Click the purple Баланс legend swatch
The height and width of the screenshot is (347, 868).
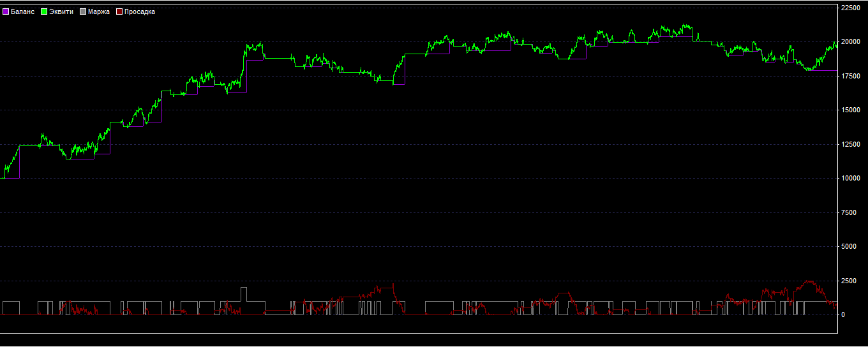[x=6, y=11]
